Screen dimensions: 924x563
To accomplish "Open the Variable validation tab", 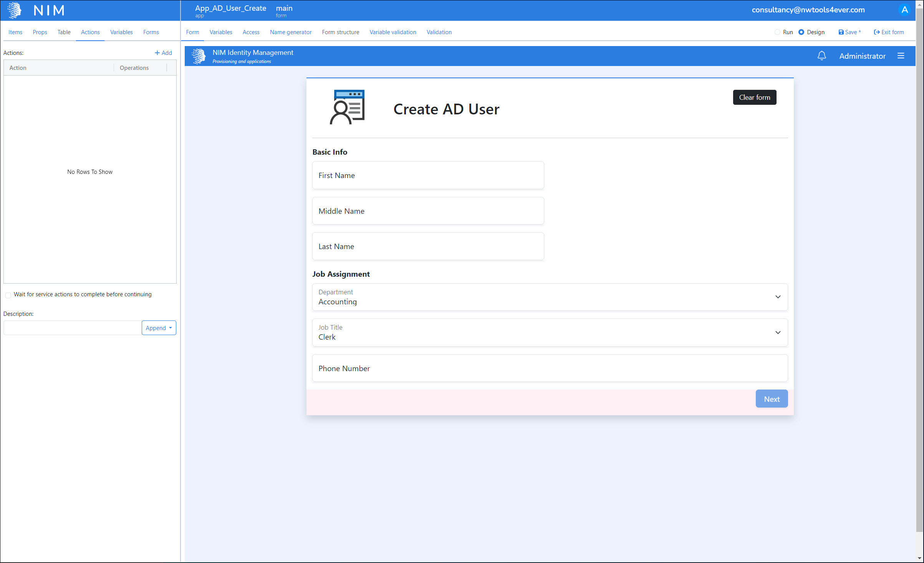I will [x=392, y=32].
